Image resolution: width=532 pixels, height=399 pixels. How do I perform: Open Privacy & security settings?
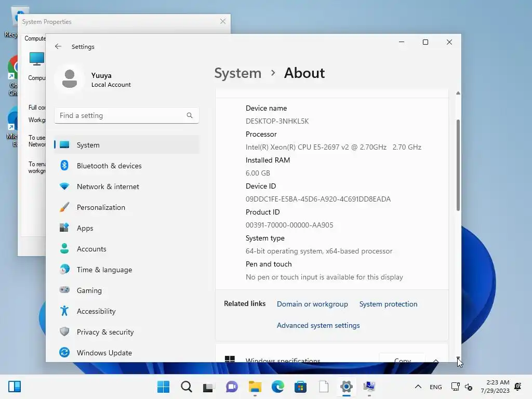pos(126,332)
